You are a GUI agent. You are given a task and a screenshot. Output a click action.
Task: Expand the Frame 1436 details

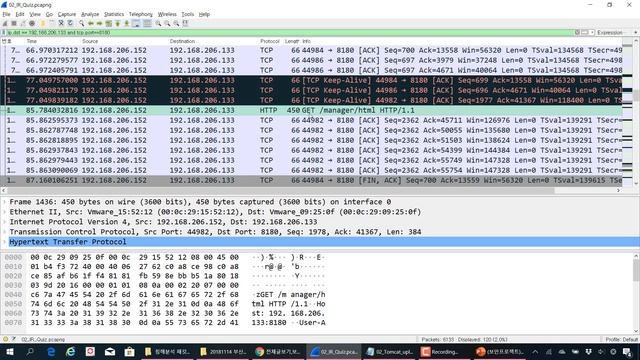(x=4, y=202)
